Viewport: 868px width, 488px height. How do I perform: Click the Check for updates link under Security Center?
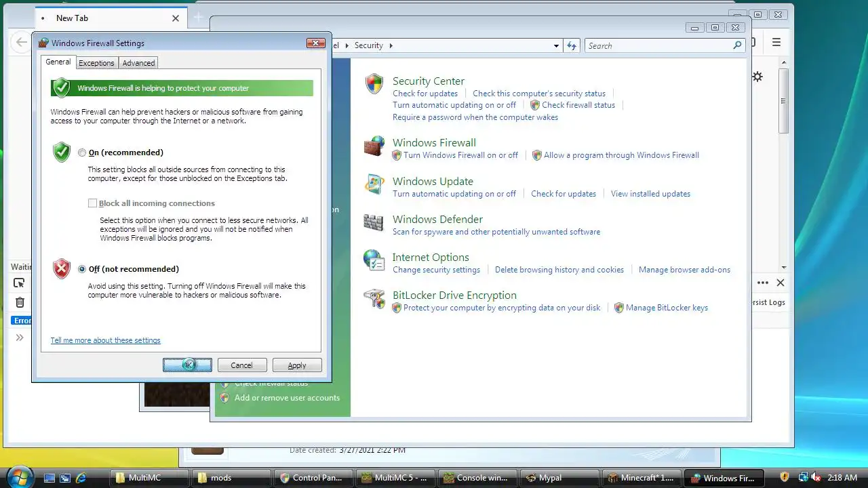click(425, 94)
